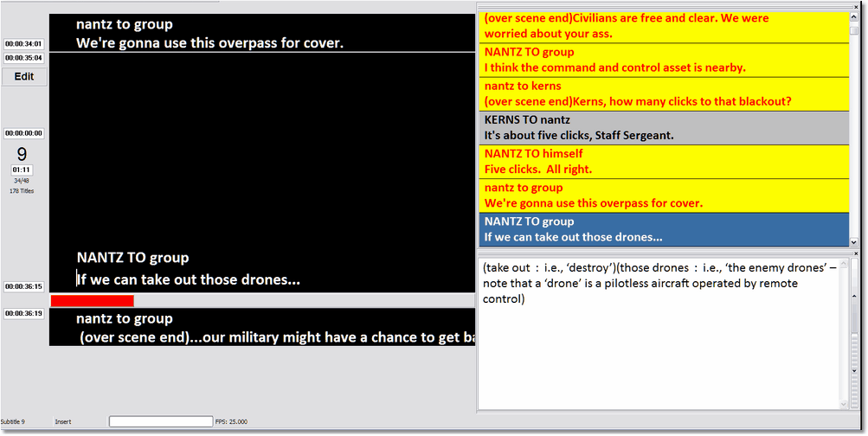Click 'Subtitle 9' in the status bar
This screenshot has height=436, width=868.
(13, 421)
